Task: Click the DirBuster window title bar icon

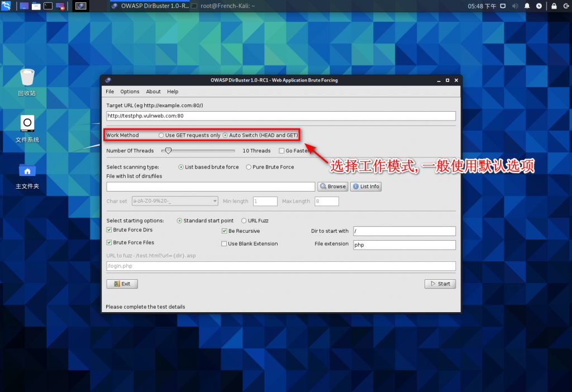Action: (108, 80)
